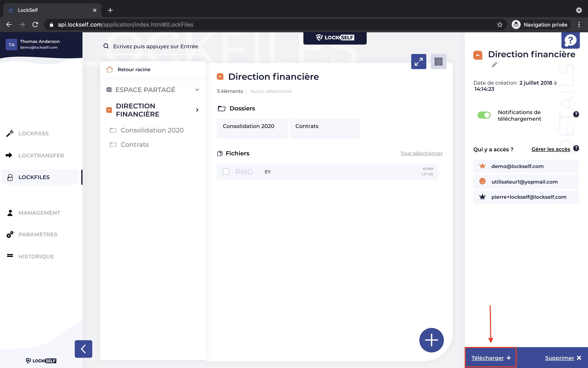Viewport: 588px width, 368px height.
Task: Click the browser address bar URL
Action: (x=125, y=25)
